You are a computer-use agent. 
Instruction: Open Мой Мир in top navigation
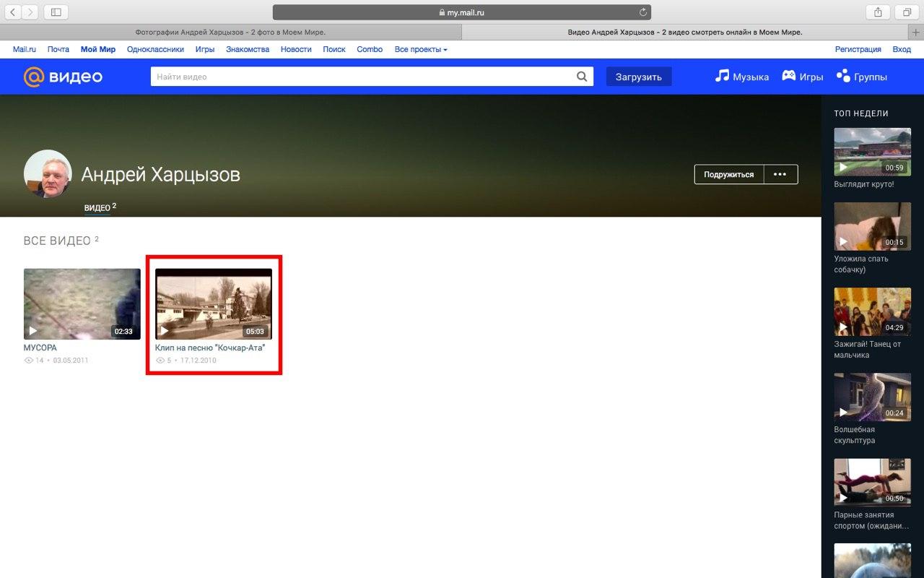pyautogui.click(x=98, y=49)
